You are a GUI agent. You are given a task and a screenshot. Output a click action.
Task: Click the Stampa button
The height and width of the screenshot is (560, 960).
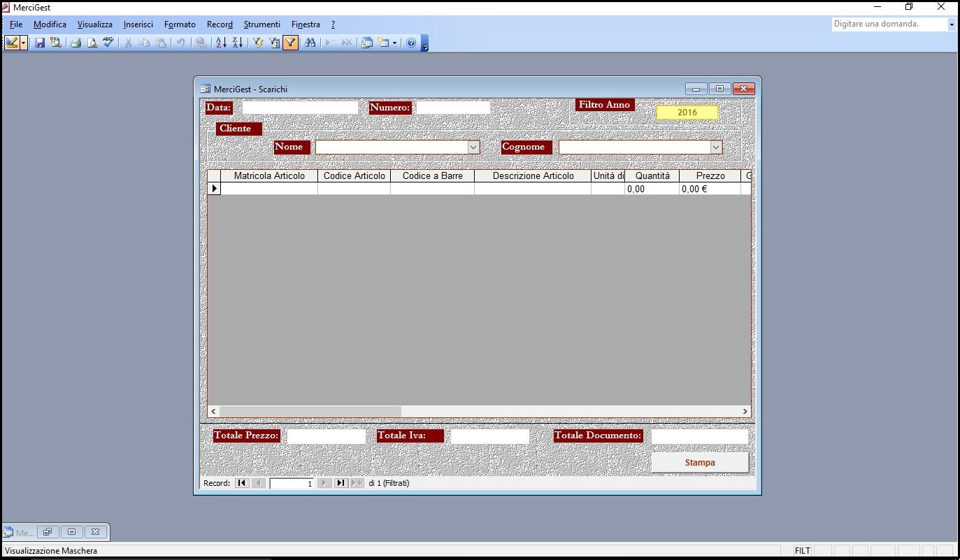tap(699, 461)
